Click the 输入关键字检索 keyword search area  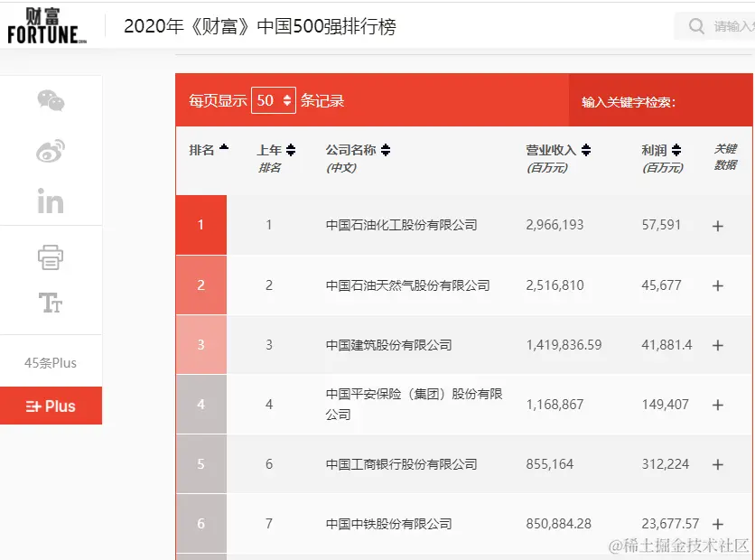(661, 100)
